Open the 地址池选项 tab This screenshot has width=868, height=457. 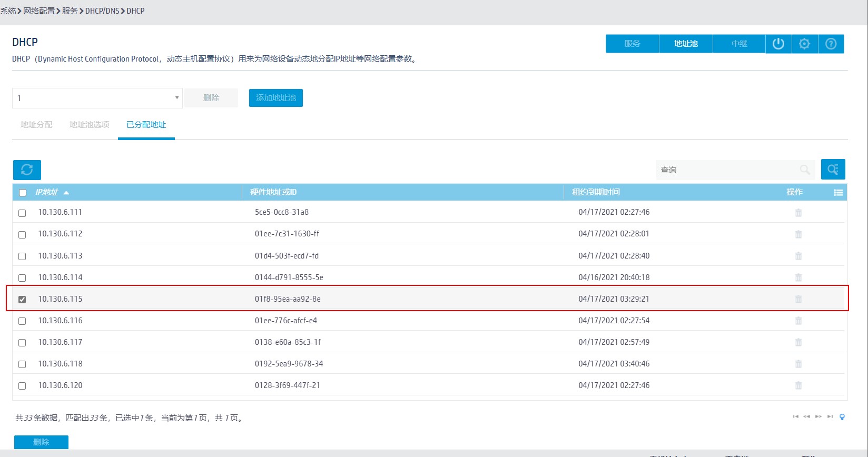pyautogui.click(x=90, y=125)
